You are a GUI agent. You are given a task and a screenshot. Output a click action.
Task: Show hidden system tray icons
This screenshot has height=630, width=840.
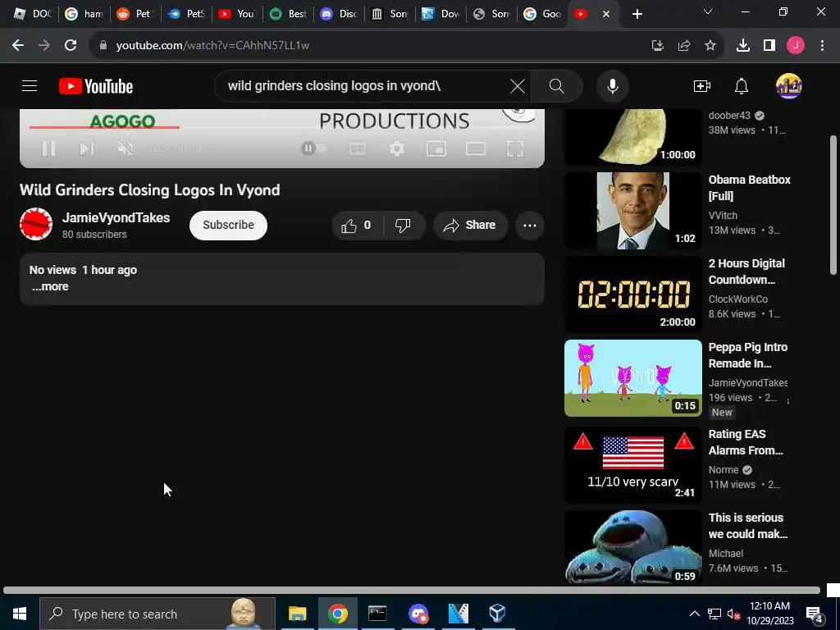coord(694,614)
